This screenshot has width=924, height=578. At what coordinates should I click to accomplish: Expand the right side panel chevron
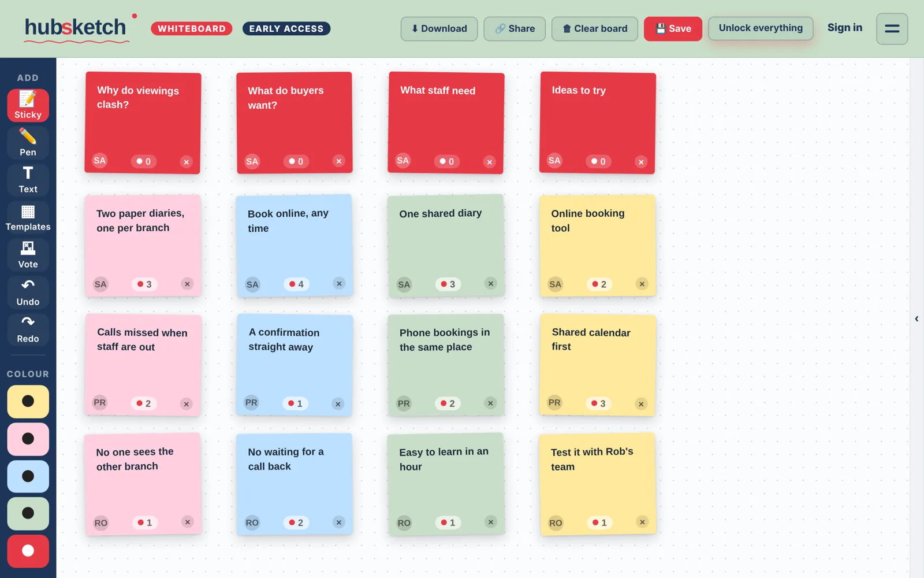click(x=916, y=318)
